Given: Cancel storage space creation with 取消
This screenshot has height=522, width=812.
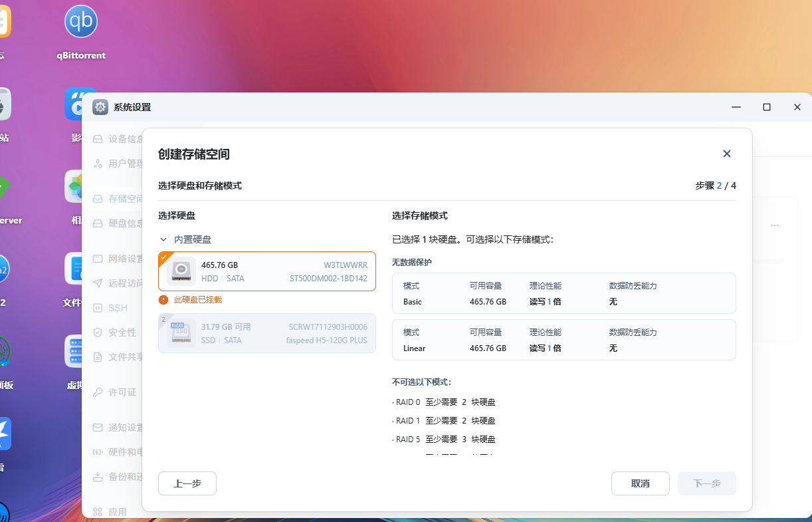Looking at the screenshot, I should [x=640, y=483].
